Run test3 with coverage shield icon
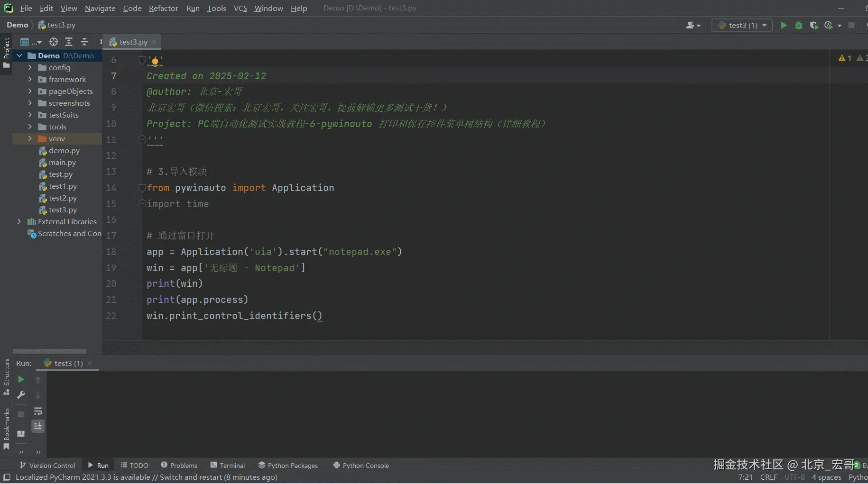 814,25
